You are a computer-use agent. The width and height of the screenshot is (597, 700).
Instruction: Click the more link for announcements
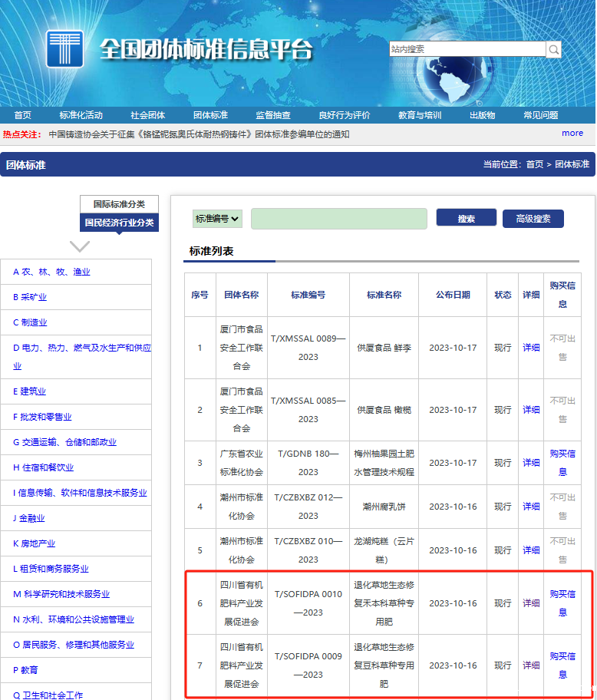click(572, 134)
